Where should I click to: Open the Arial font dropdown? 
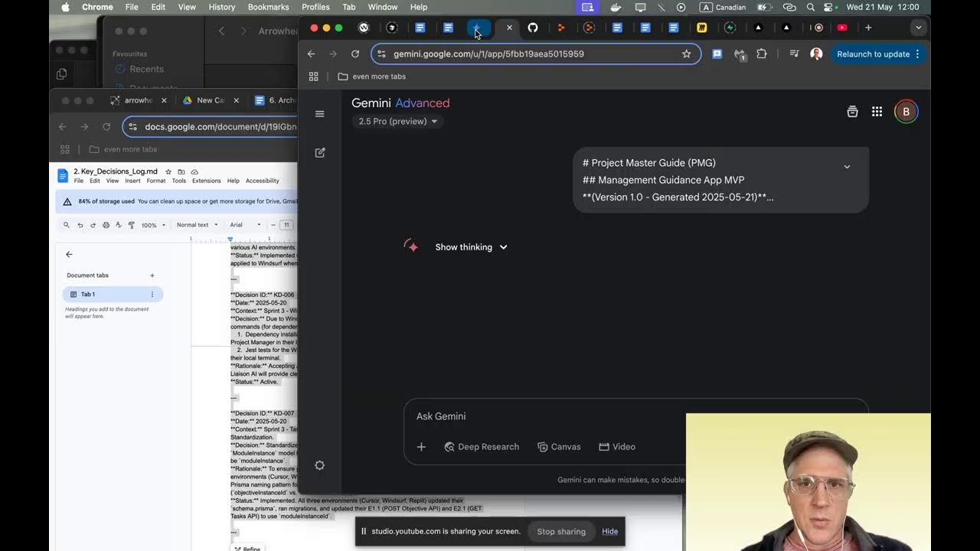[246, 225]
